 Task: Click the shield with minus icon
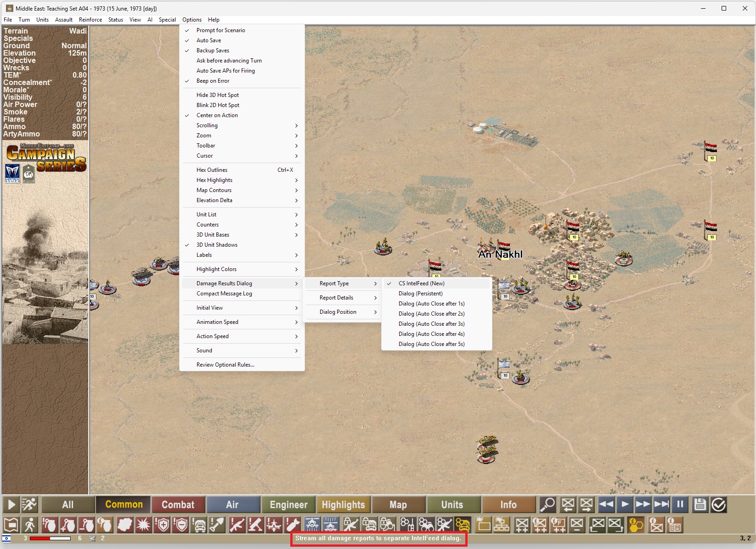[181, 524]
